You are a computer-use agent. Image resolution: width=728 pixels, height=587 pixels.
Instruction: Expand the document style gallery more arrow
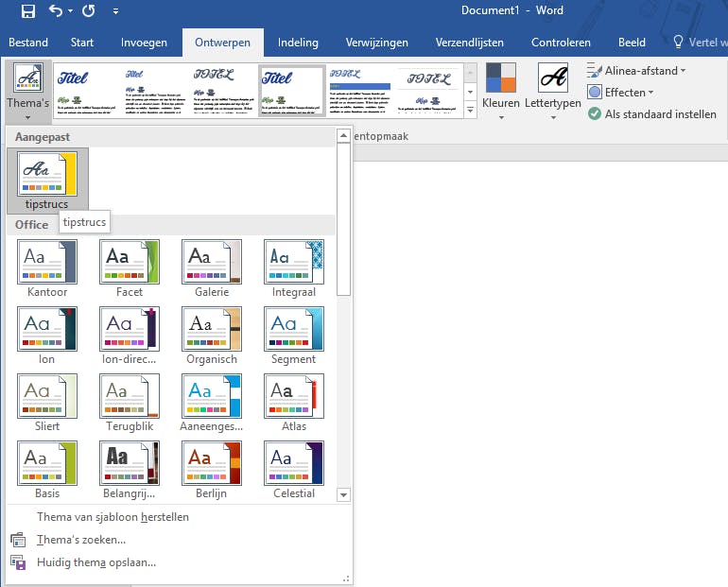[x=471, y=111]
